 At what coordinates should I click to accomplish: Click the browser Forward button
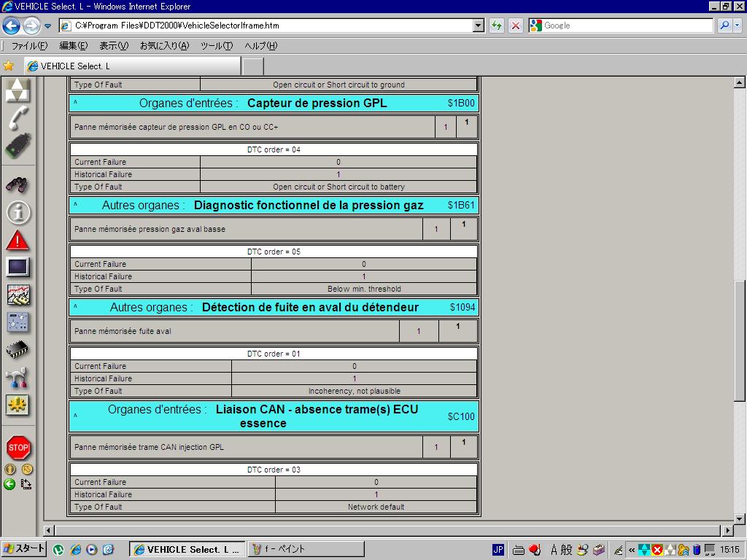click(31, 26)
